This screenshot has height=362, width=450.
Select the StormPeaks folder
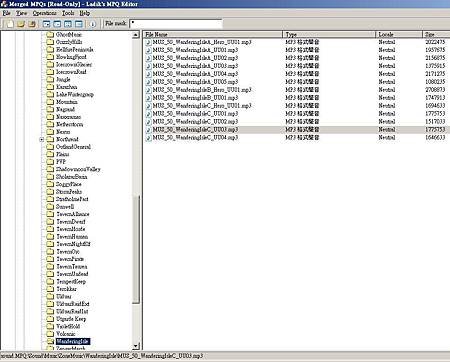point(69,192)
